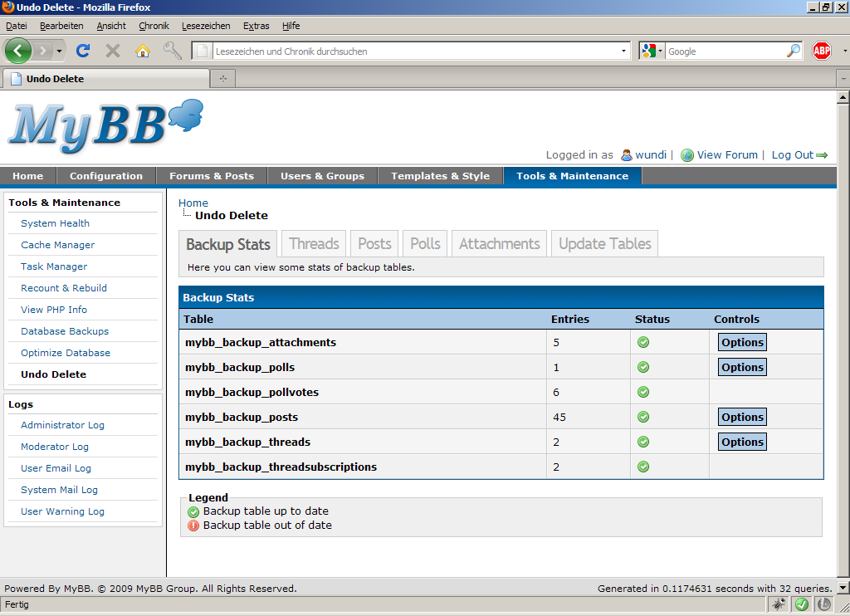Screen dimensions: 850x616
Task: Click red legend icon for out of date
Action: click(193, 526)
